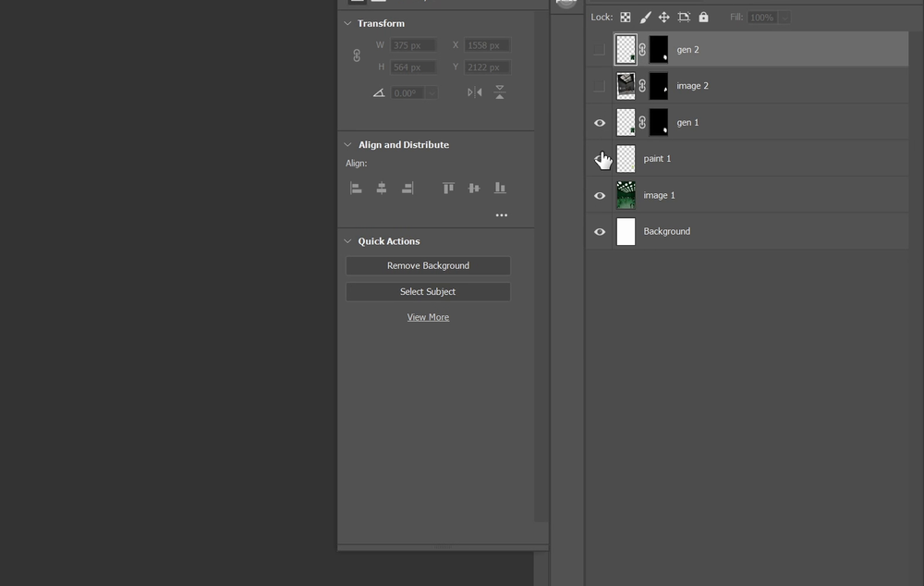This screenshot has width=924, height=586.
Task: Align bottom edges icon
Action: (500, 188)
